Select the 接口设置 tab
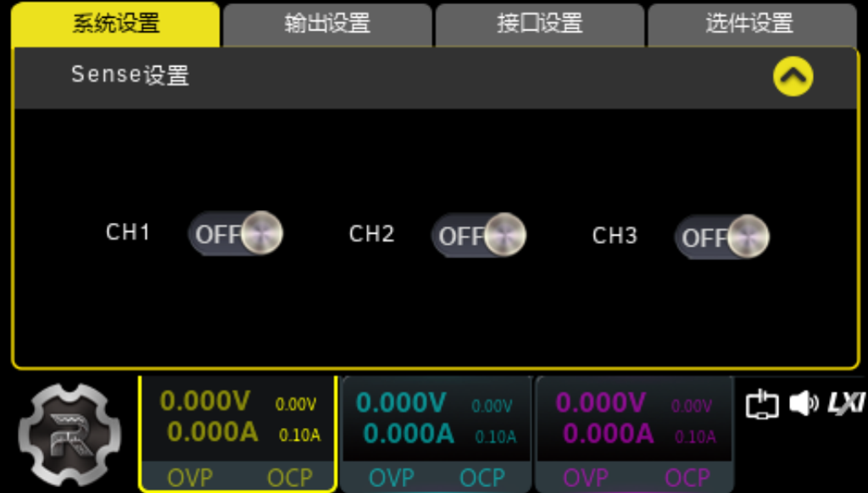The width and height of the screenshot is (868, 493). [540, 24]
